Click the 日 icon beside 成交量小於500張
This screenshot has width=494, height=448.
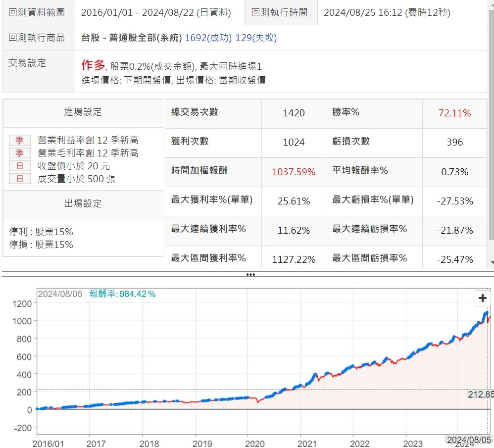click(x=20, y=179)
